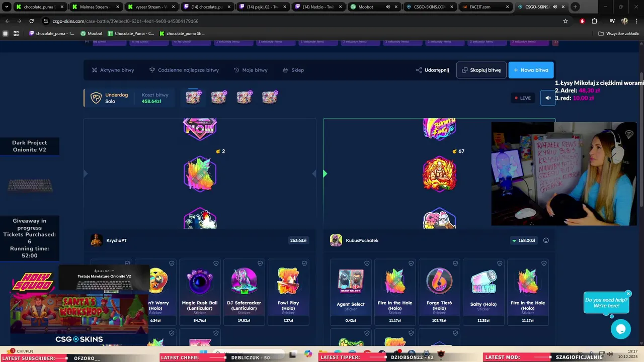Click the shield icon on Agent Select card
Viewport: 644px width, 362px height.
point(367,263)
